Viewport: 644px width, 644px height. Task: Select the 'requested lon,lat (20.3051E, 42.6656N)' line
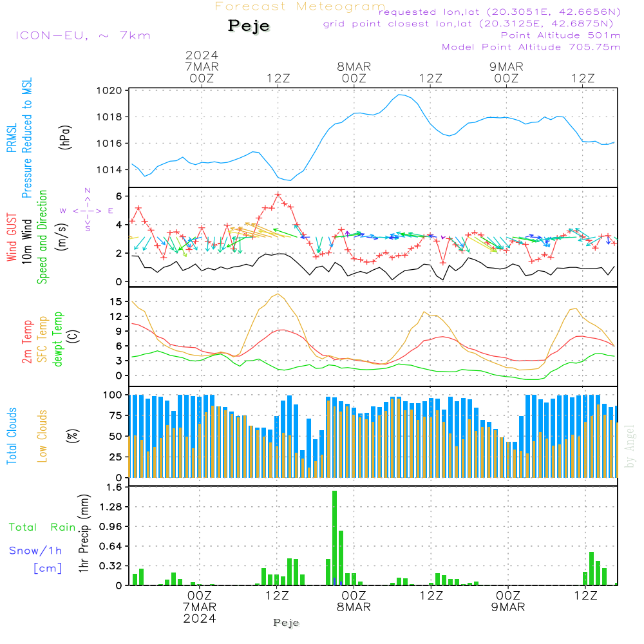[x=499, y=12]
